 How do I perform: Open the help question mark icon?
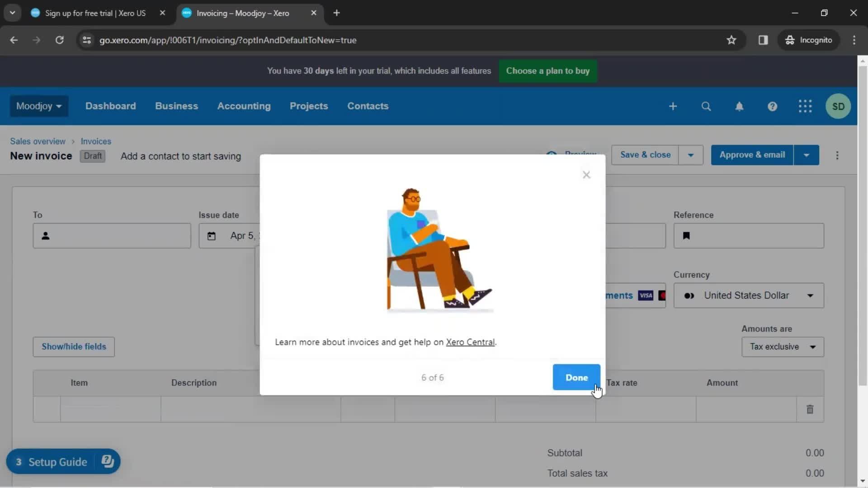[x=772, y=106]
